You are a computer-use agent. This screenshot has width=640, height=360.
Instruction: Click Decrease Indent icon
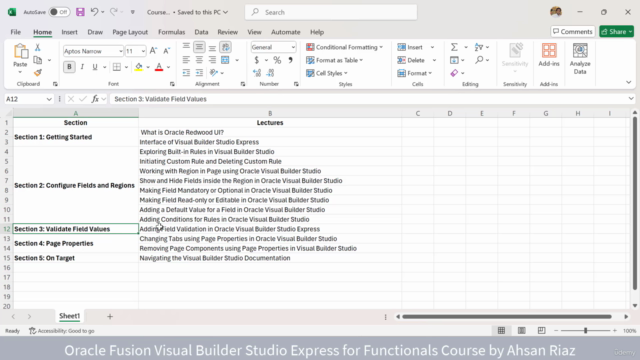coord(186,73)
